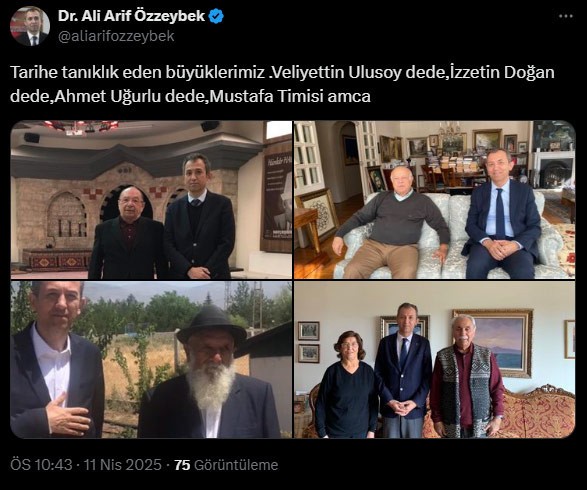This screenshot has height=490, width=587.
Task: Click Mustafa Timisi amca in the tweet
Action: [290, 97]
